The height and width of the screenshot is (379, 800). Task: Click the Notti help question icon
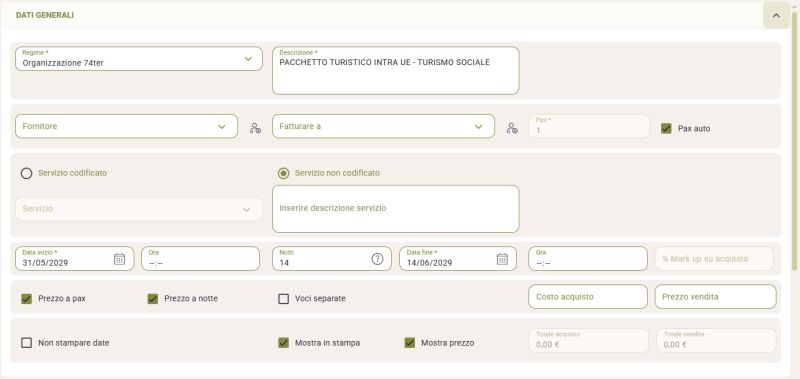(377, 259)
